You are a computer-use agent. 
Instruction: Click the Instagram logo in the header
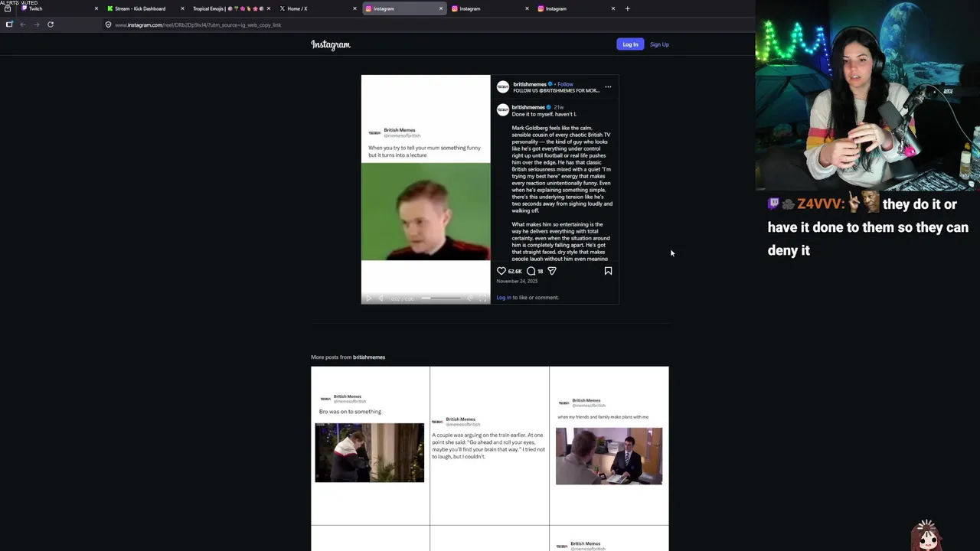click(331, 44)
